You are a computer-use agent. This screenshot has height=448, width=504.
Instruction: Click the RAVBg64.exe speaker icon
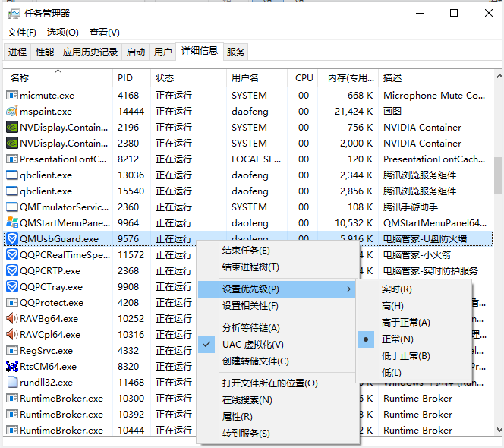(x=12, y=318)
